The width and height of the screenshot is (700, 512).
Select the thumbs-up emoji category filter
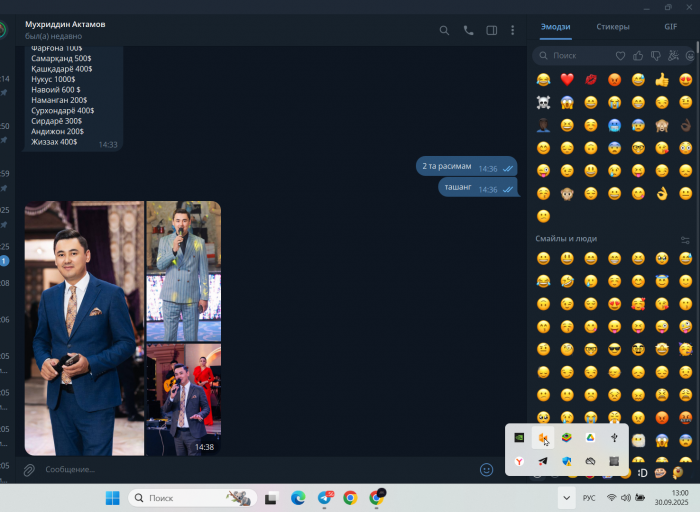coord(638,56)
